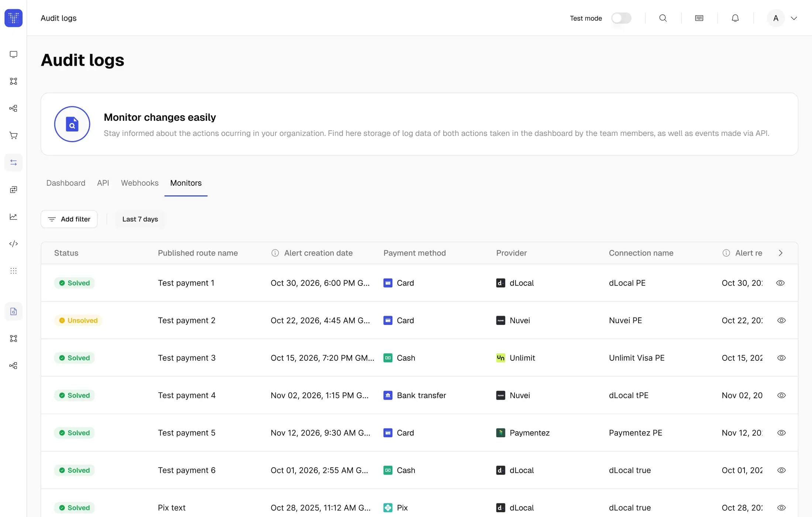The width and height of the screenshot is (812, 517).
Task: Click the Card icon in Test payment 1 row
Action: pos(388,283)
